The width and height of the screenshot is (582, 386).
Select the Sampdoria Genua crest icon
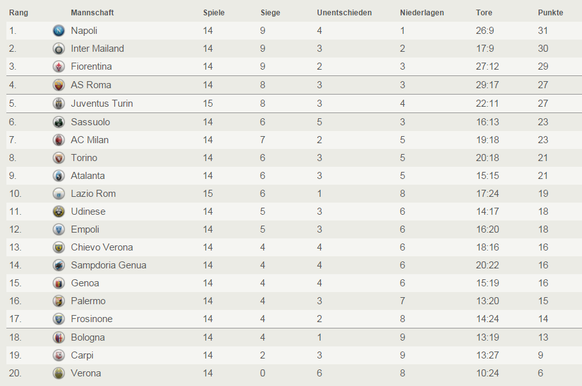tap(59, 265)
